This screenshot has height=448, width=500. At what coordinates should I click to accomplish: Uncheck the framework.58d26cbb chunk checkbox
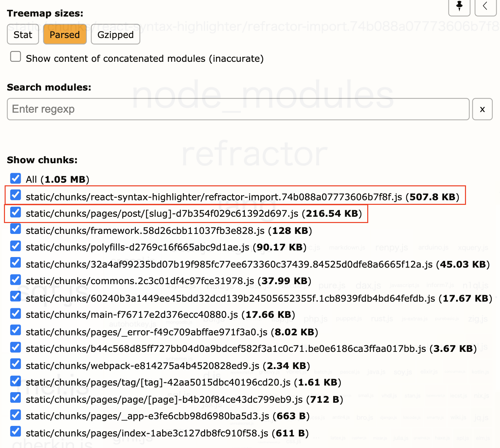16,229
